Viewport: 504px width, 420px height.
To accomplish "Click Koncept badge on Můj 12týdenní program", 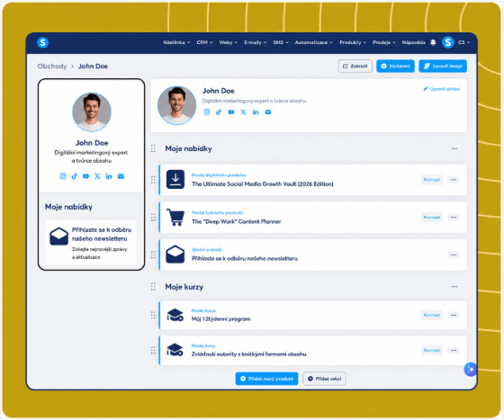I will click(x=432, y=316).
